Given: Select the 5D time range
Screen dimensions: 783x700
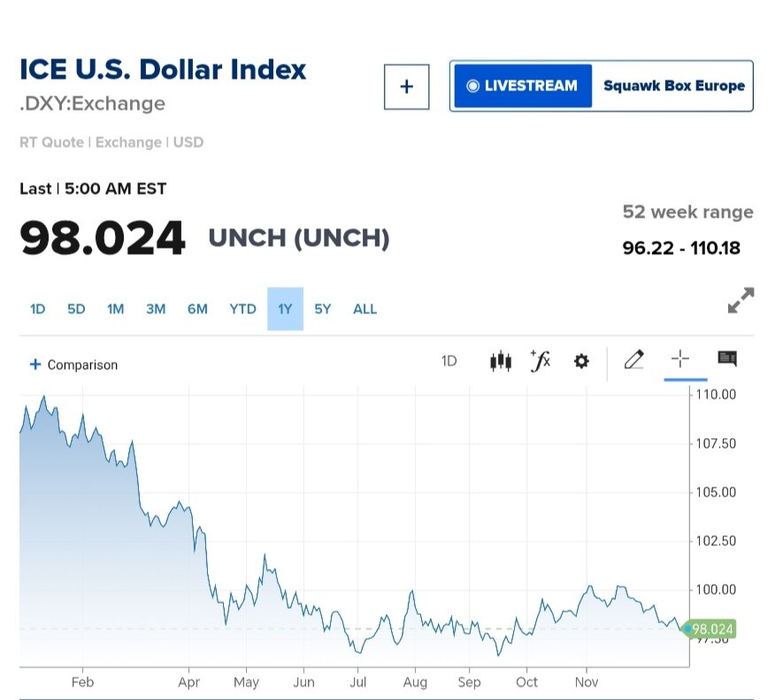Looking at the screenshot, I should click(76, 309).
